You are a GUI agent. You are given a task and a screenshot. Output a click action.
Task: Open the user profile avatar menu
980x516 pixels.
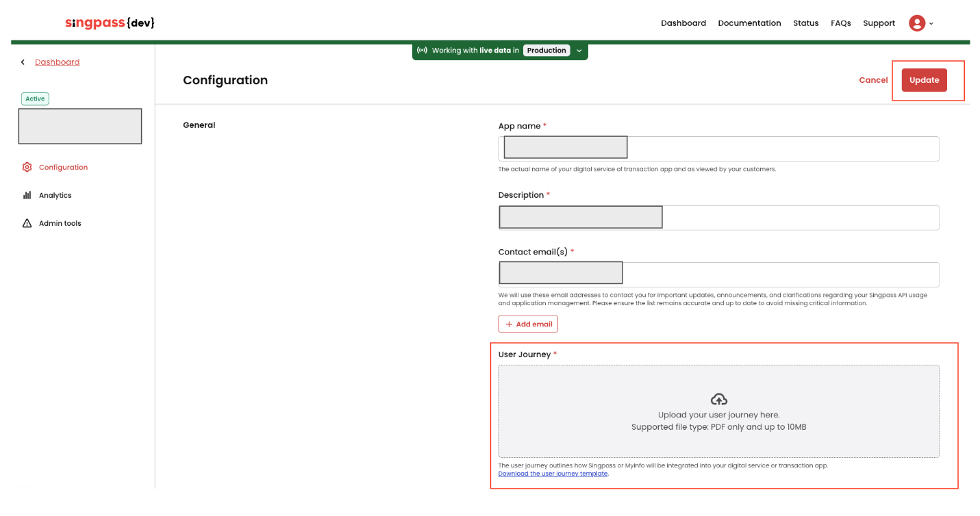[916, 23]
